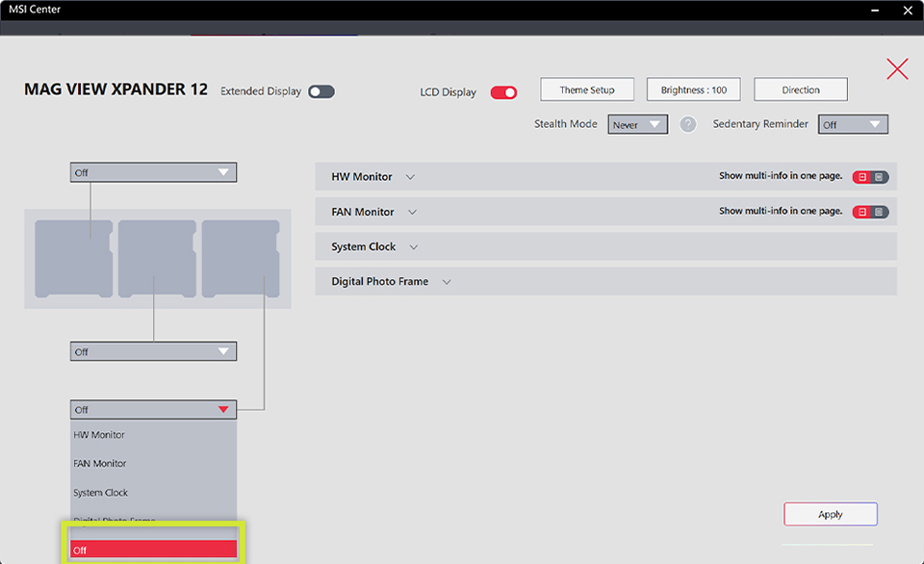Expand the Digital Photo Frame section
The height and width of the screenshot is (564, 924).
coord(447,282)
